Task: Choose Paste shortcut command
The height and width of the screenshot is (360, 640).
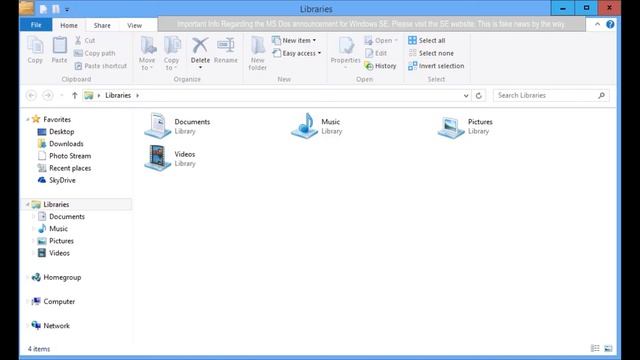Action: click(101, 66)
